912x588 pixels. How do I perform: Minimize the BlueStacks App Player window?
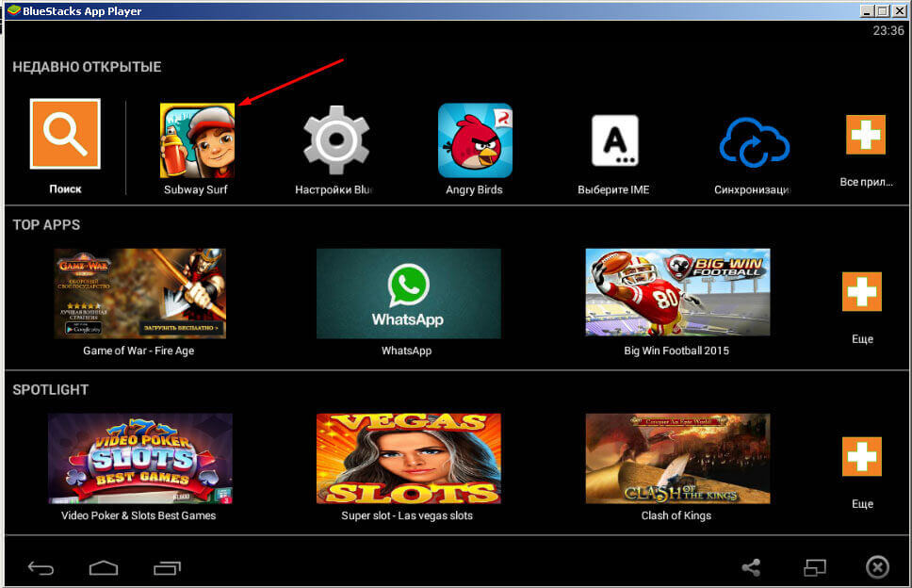867,11
